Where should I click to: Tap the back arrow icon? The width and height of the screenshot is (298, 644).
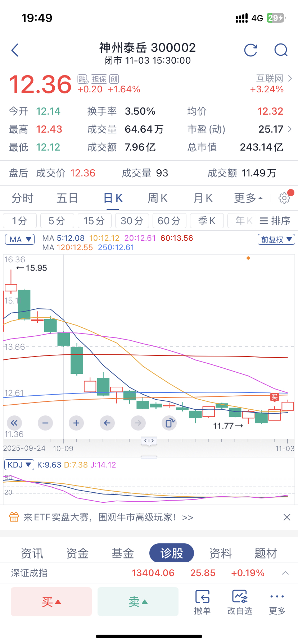point(15,50)
